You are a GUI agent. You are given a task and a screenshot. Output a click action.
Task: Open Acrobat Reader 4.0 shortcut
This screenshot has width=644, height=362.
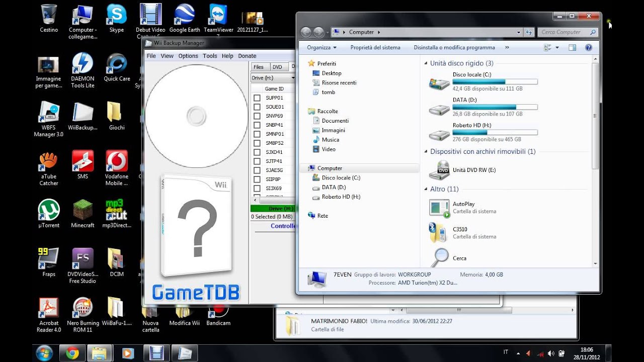[x=49, y=315]
